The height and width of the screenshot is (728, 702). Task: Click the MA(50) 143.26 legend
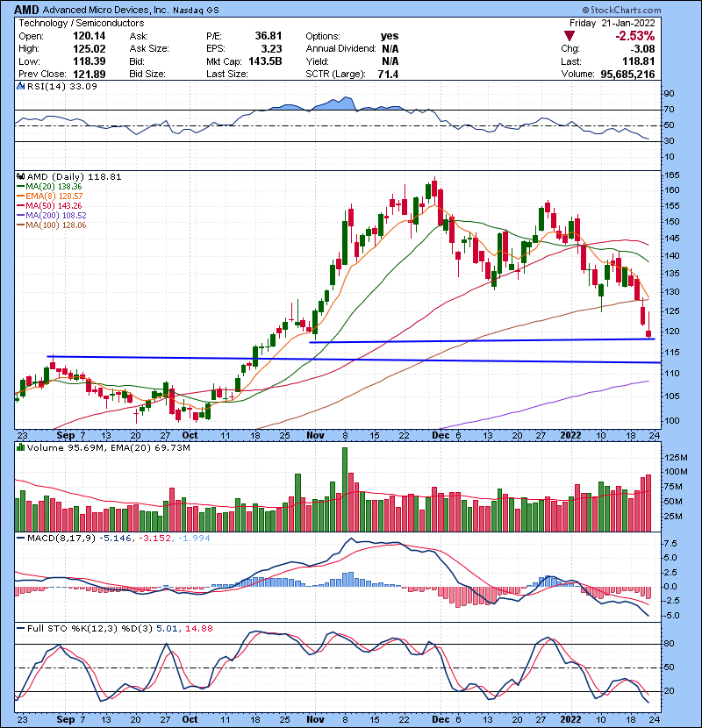(50, 206)
